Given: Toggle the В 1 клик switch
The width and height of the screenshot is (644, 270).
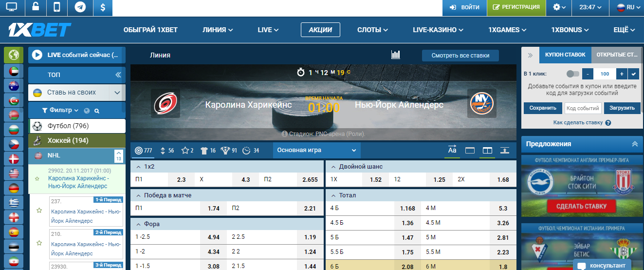Looking at the screenshot, I should pyautogui.click(x=573, y=74).
